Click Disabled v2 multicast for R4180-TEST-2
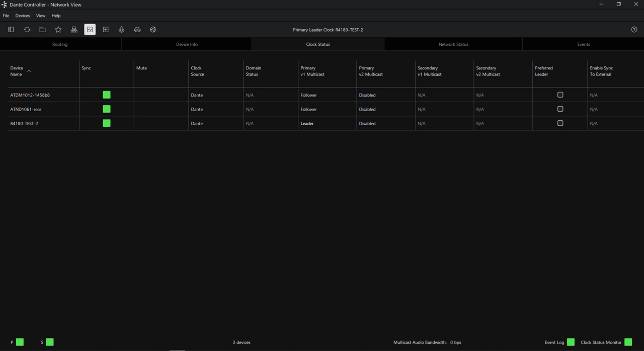644x351 pixels. [367, 123]
